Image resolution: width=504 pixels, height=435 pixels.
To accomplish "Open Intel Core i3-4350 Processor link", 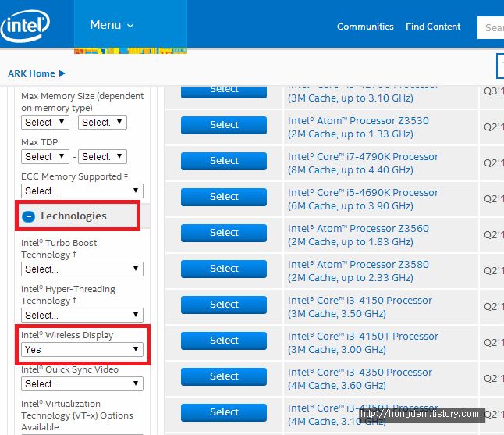I will (x=360, y=379).
